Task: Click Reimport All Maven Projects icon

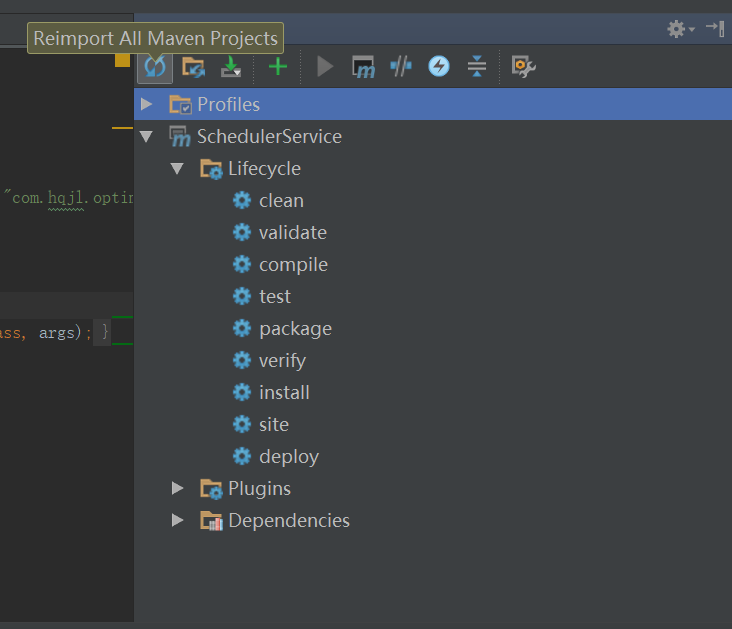Action: point(155,67)
